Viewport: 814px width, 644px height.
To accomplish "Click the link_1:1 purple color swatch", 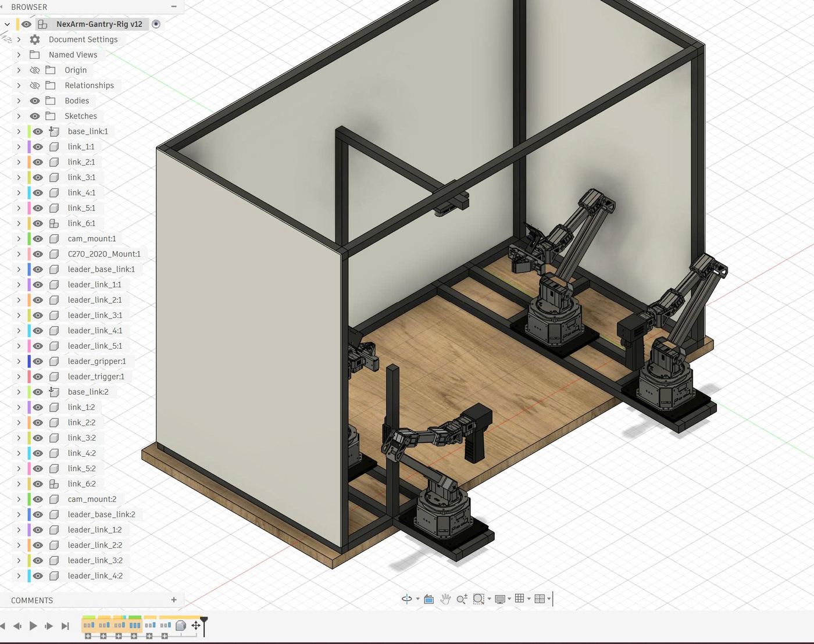I will coord(29,147).
